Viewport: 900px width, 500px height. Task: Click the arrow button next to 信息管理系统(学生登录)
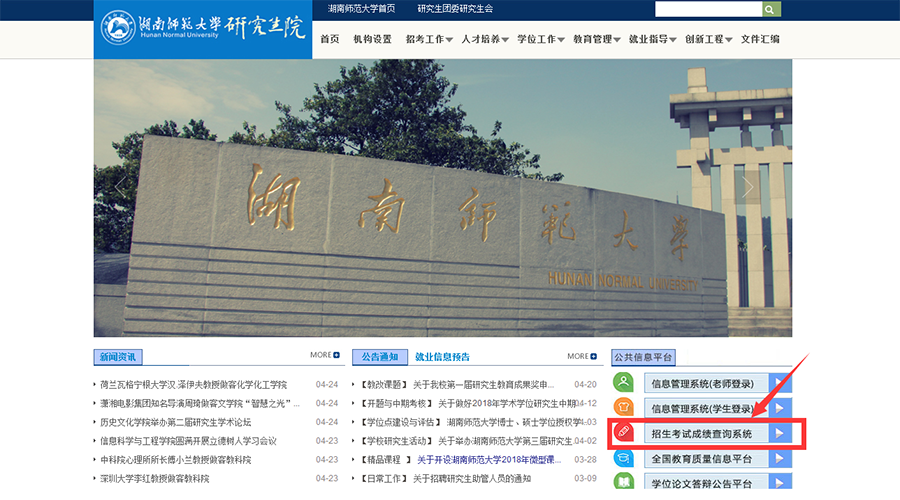coord(780,408)
